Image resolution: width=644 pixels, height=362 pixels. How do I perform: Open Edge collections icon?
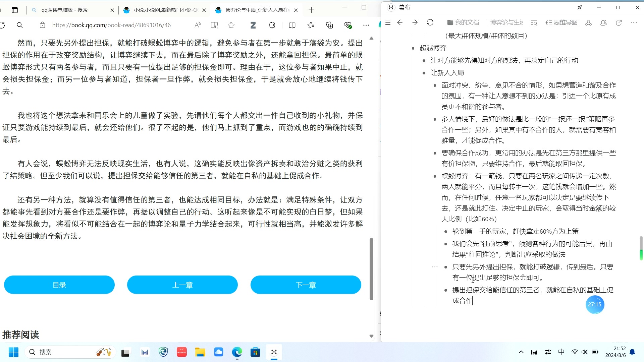(329, 25)
